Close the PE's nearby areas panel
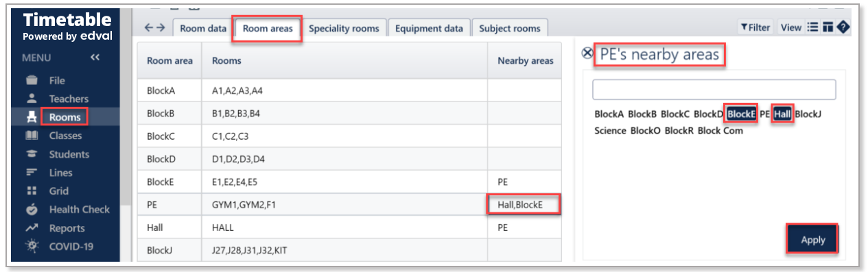This screenshot has height=272, width=868. [587, 54]
